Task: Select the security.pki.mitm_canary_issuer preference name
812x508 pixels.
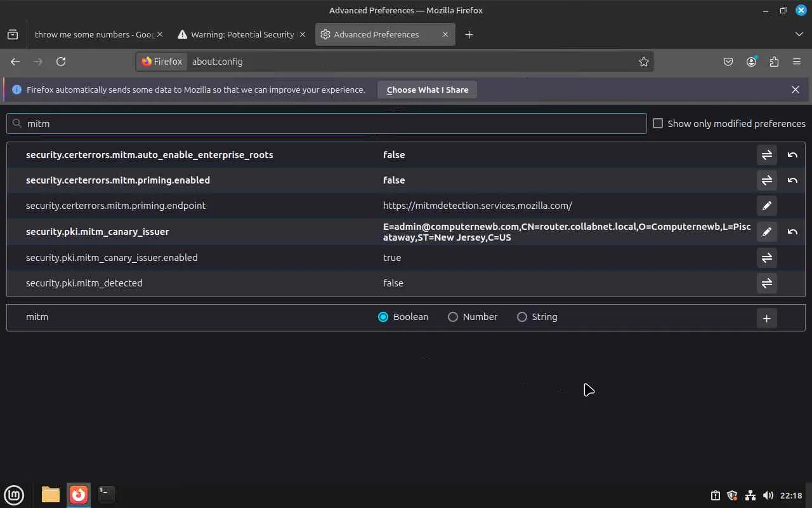Action: [x=98, y=232]
